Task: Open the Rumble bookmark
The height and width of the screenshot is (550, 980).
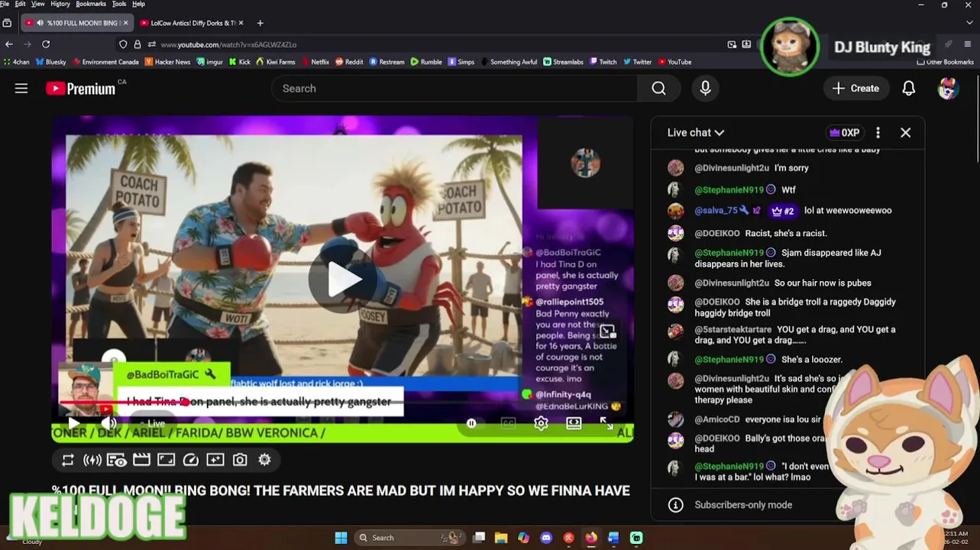Action: 426,62
